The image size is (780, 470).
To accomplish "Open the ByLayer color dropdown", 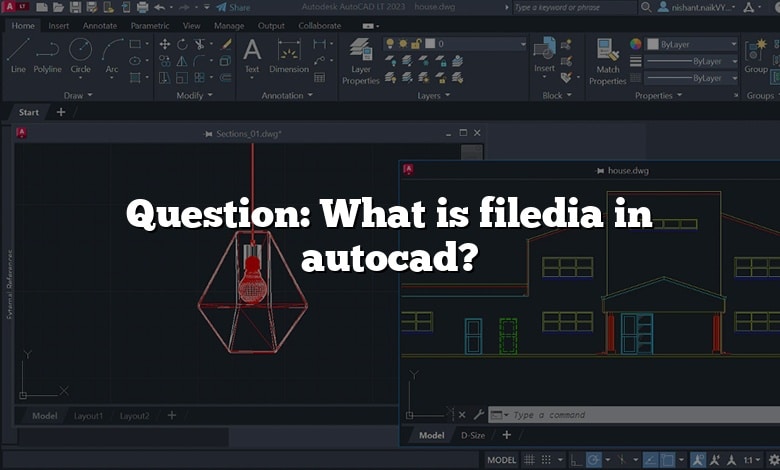I will tap(691, 44).
